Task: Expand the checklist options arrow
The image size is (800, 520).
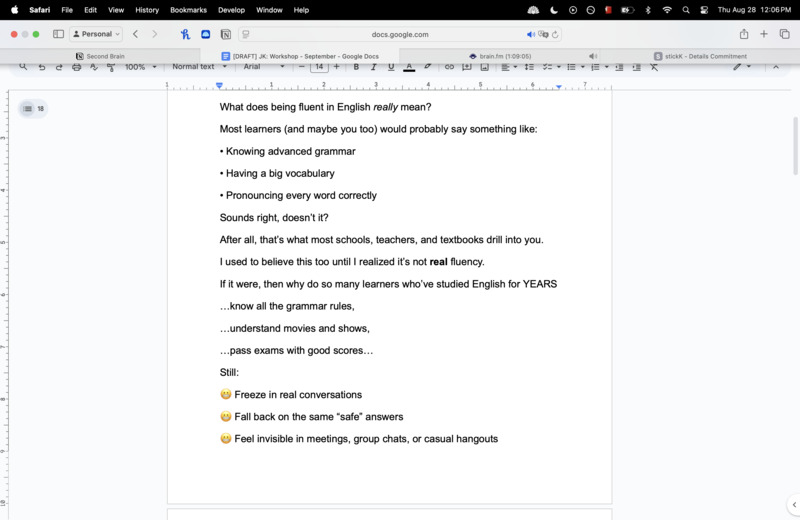Action: click(x=559, y=67)
